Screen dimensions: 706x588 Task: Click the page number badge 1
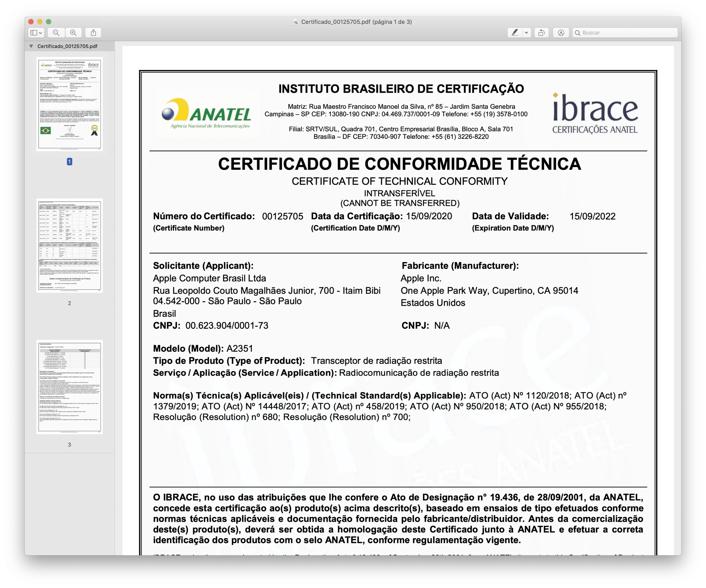(x=69, y=162)
